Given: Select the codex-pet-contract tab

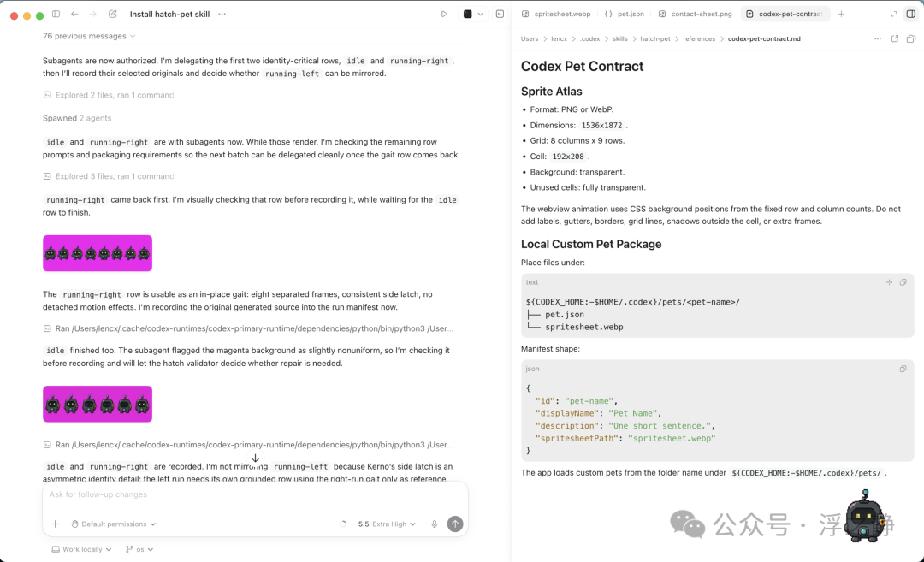Looking at the screenshot, I should coord(785,15).
